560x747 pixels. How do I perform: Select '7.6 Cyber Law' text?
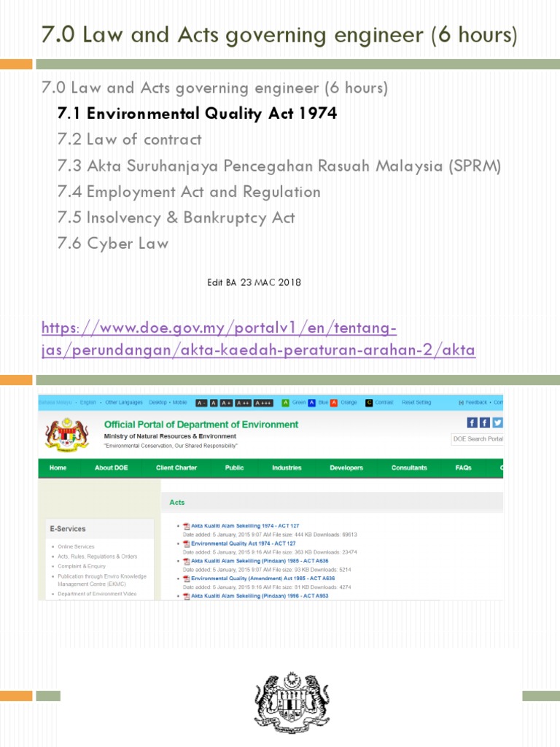coord(113,244)
